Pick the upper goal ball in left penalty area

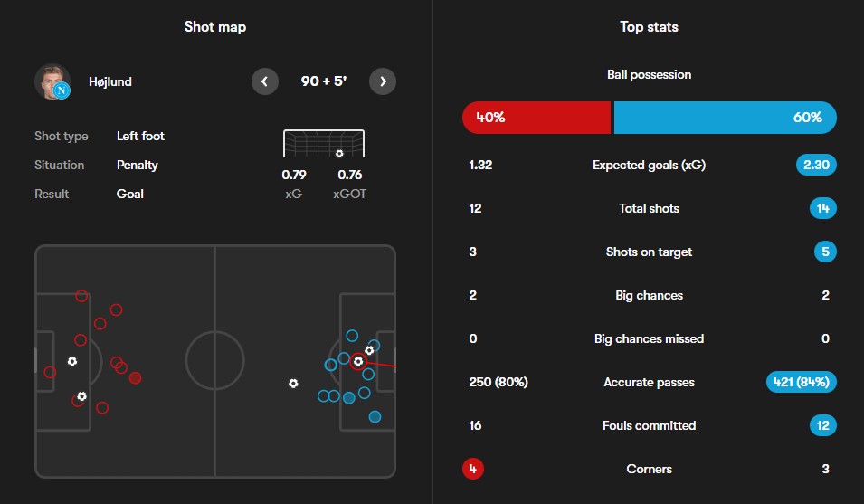[x=72, y=362]
